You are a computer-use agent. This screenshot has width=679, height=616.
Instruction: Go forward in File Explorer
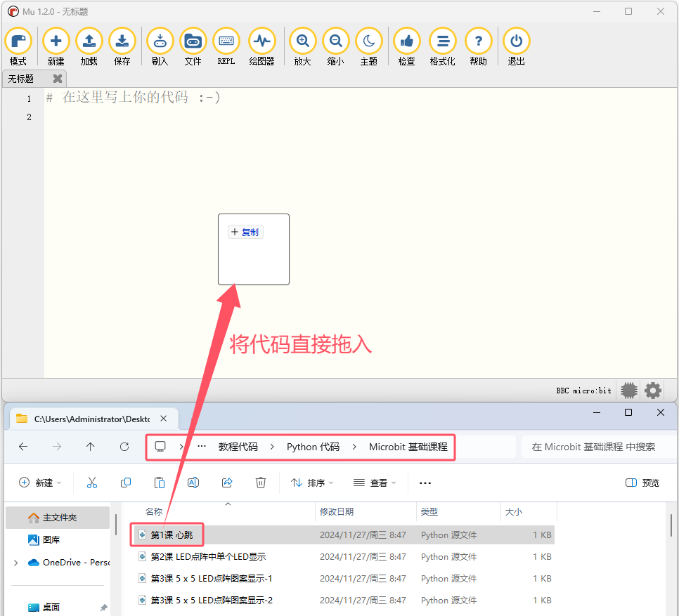[57, 447]
